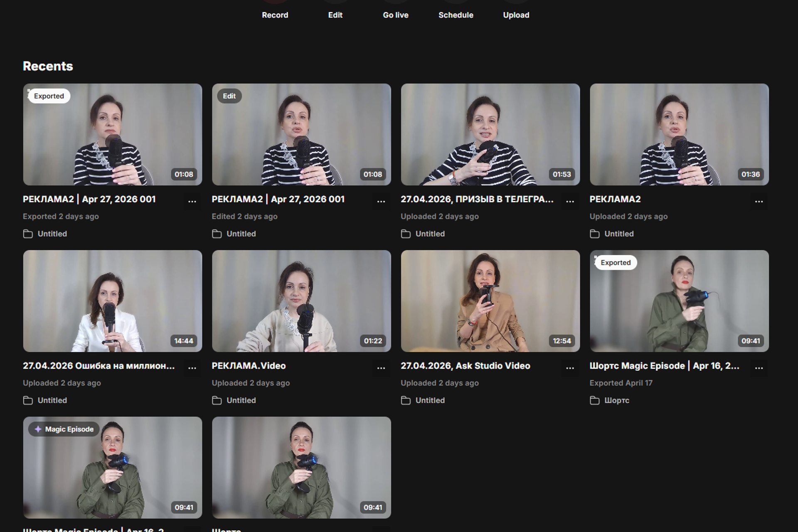The height and width of the screenshot is (532, 798).
Task: Click the Edit badge on the 01:08 thumbnail
Action: tap(229, 96)
